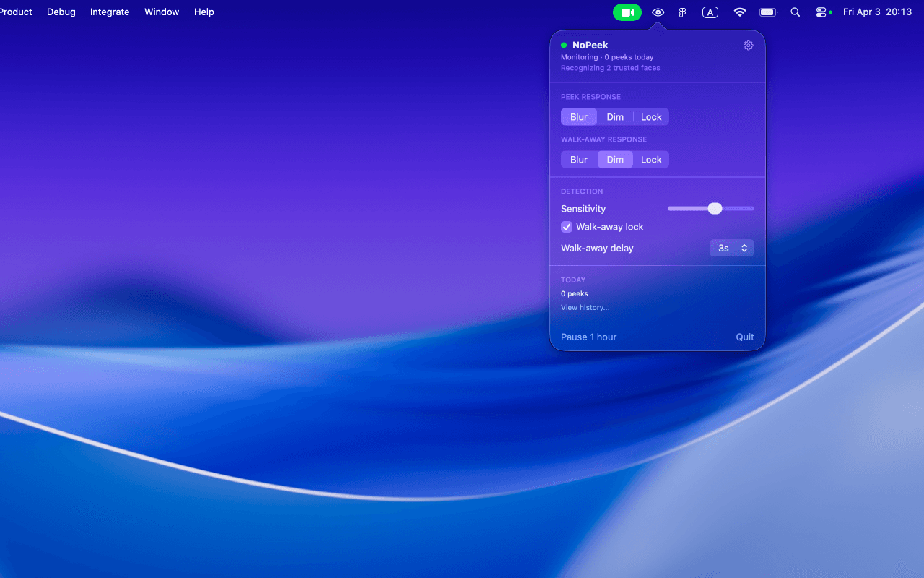Open the Window menu
This screenshot has width=924, height=578.
(x=161, y=12)
